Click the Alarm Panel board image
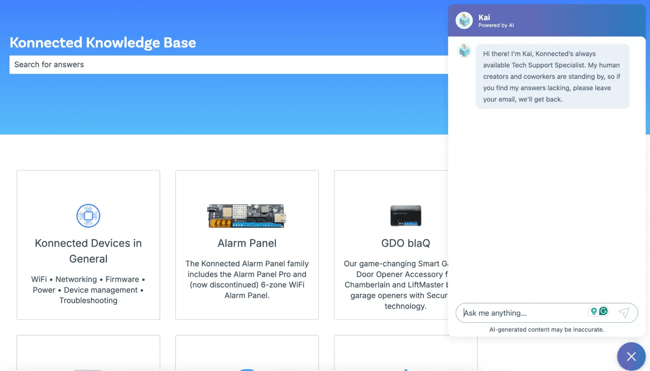This screenshot has height=371, width=650. pyautogui.click(x=247, y=216)
